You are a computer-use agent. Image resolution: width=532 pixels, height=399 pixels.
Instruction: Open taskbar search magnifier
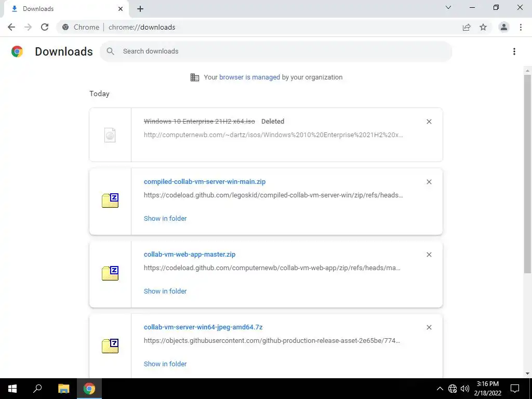coord(37,389)
